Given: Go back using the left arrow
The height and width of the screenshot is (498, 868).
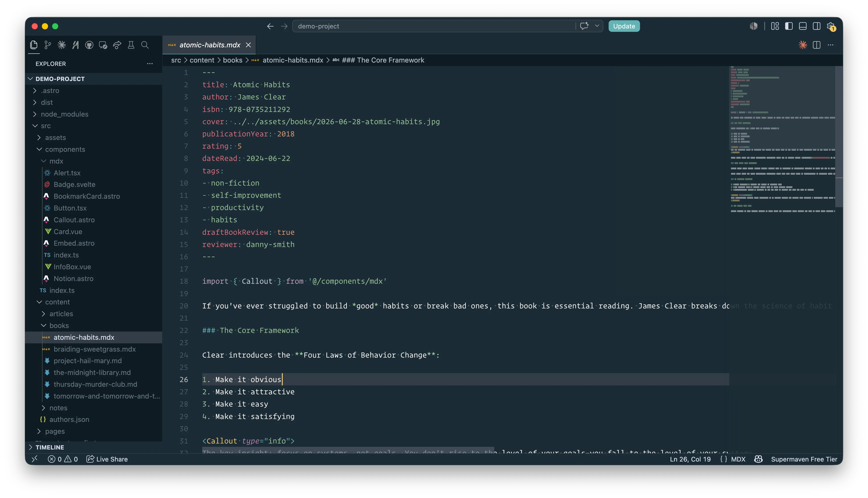Looking at the screenshot, I should click(x=270, y=26).
